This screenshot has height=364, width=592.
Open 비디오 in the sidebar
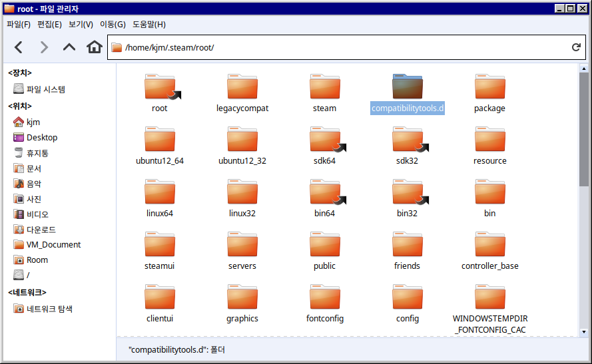tap(31, 214)
